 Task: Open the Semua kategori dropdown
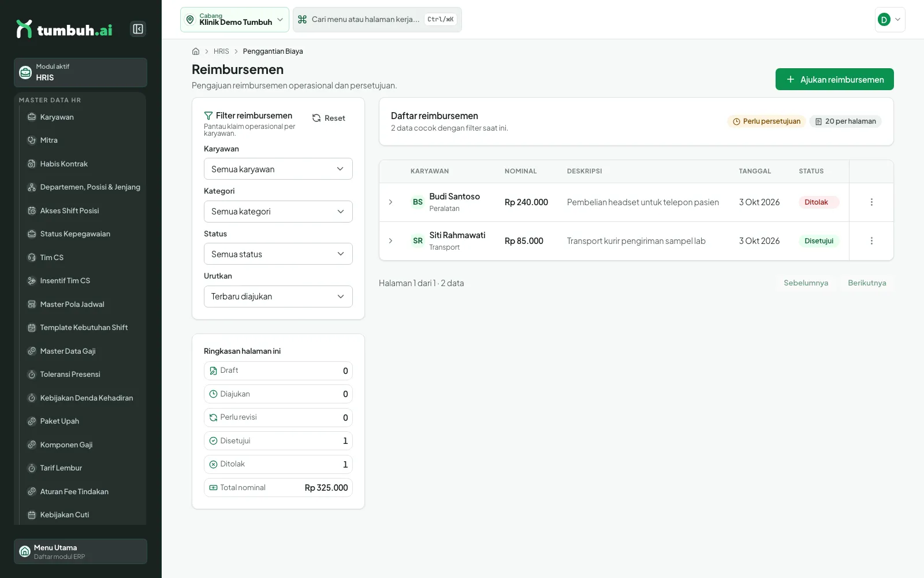278,212
